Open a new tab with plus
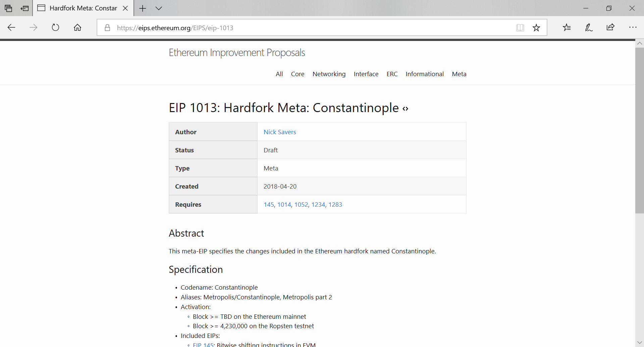The height and width of the screenshot is (347, 644). coord(143,8)
